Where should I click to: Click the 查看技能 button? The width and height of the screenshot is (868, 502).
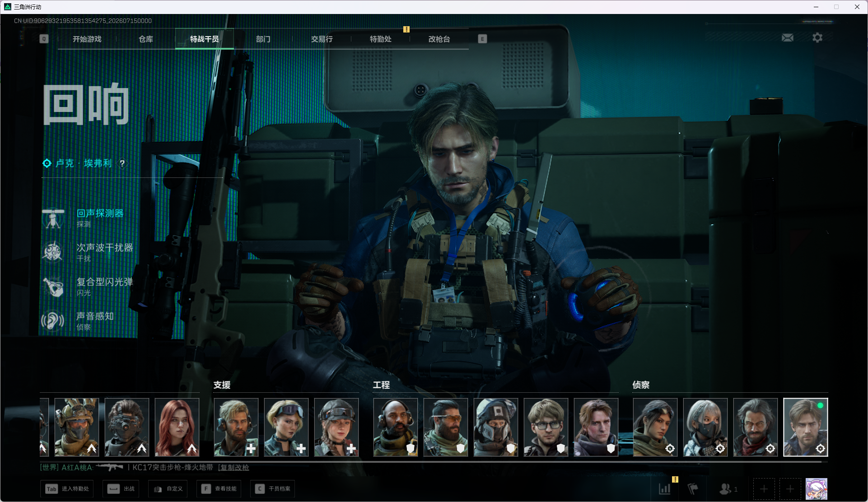[219, 489]
